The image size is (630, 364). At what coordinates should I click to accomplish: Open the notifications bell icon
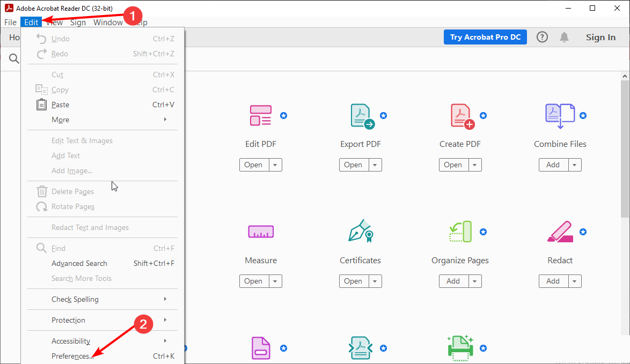click(x=564, y=38)
